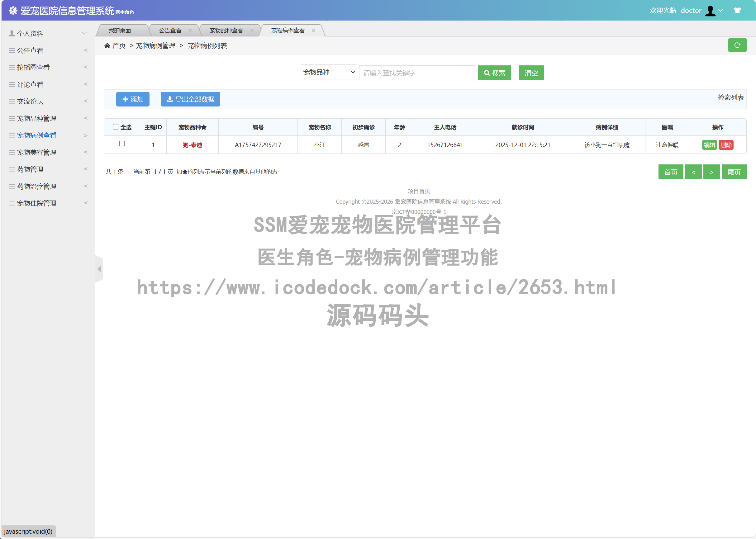This screenshot has height=539, width=756.
Task: Click 导出全部数据 to export data
Action: (190, 99)
